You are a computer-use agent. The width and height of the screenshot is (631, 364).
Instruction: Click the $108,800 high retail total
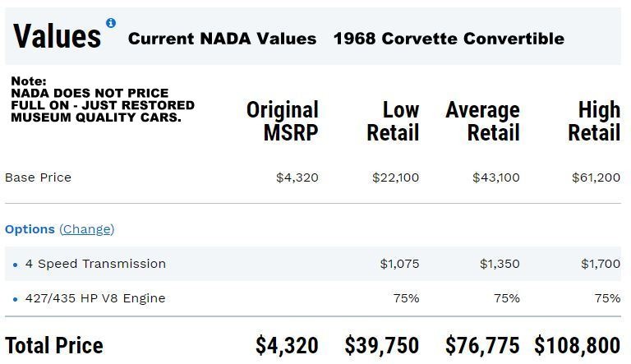pos(577,346)
